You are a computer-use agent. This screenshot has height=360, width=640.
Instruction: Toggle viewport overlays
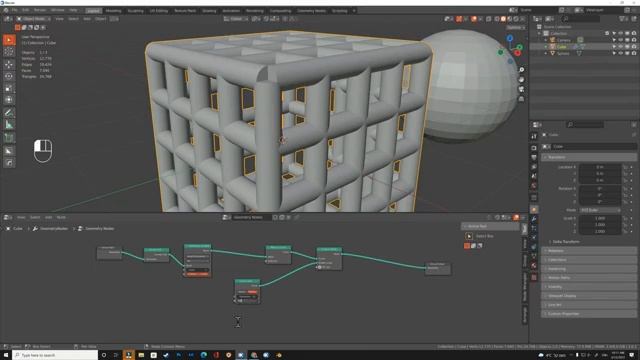point(474,19)
